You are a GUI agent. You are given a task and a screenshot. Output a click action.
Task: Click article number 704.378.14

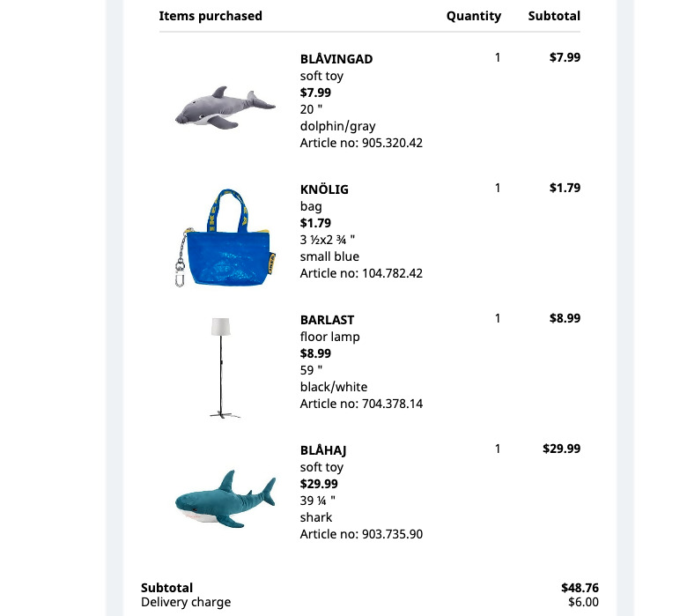(x=392, y=404)
